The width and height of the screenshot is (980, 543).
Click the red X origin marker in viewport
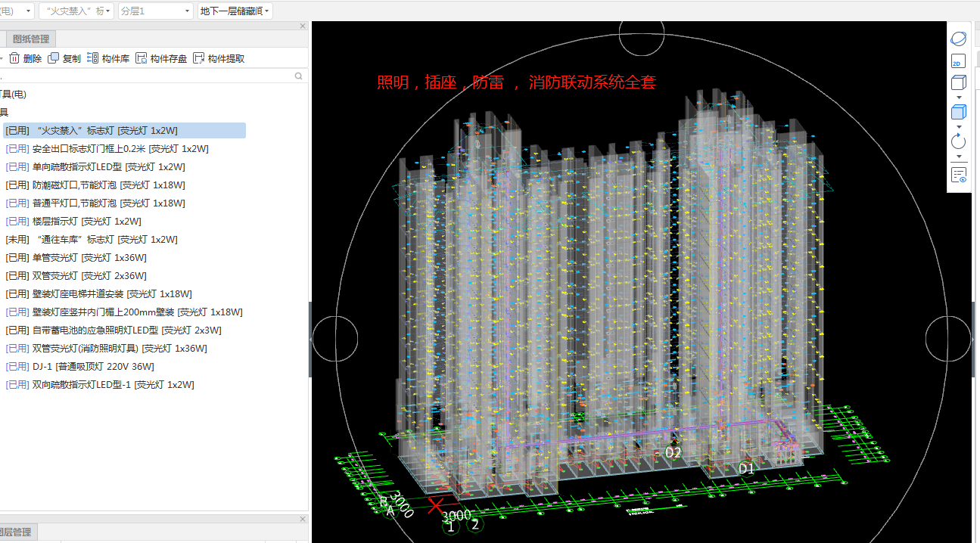point(436,505)
